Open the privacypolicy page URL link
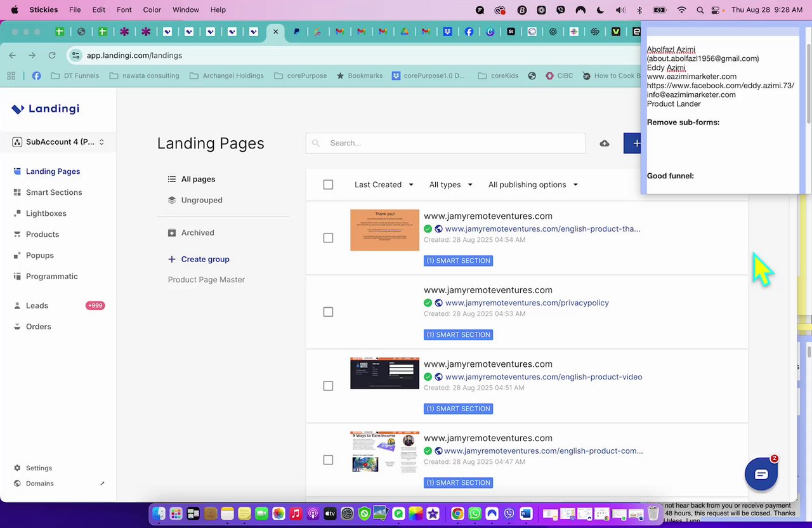This screenshot has width=812, height=528. tap(527, 303)
